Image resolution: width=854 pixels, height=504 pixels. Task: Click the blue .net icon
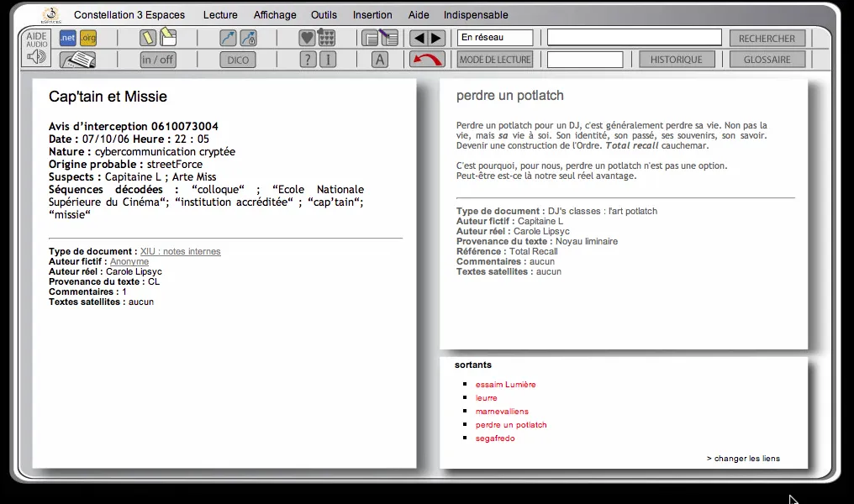click(x=67, y=38)
